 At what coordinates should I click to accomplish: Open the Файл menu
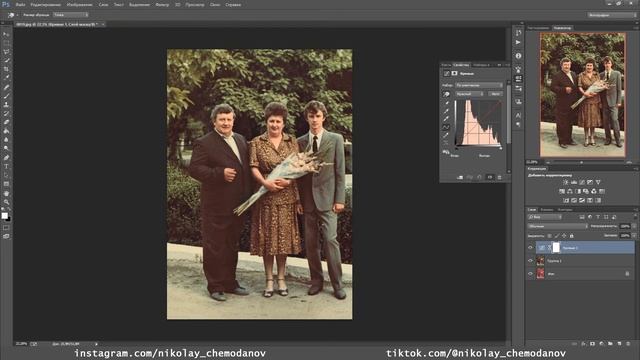(x=20, y=5)
